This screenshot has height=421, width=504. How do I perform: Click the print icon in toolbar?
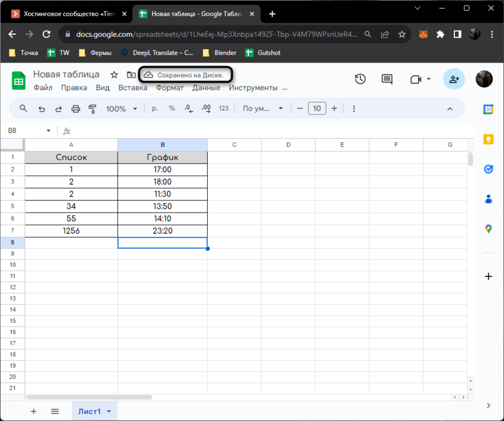point(76,109)
